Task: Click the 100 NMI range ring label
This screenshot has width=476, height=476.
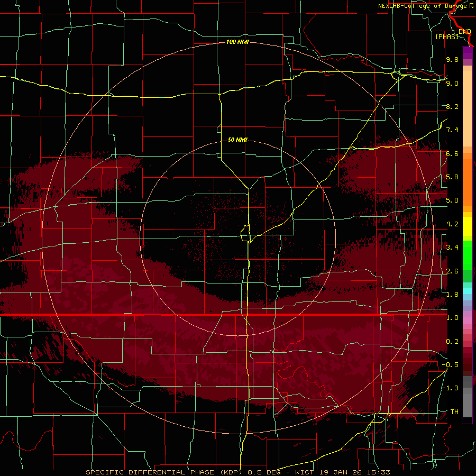Action: 237,42
